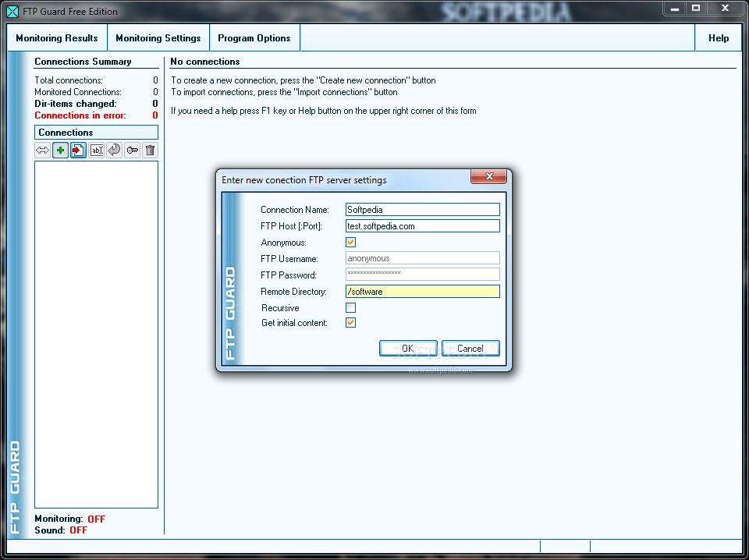Click the empty Connections list box
The width and height of the screenshot is (749, 560).
pyautogui.click(x=97, y=335)
